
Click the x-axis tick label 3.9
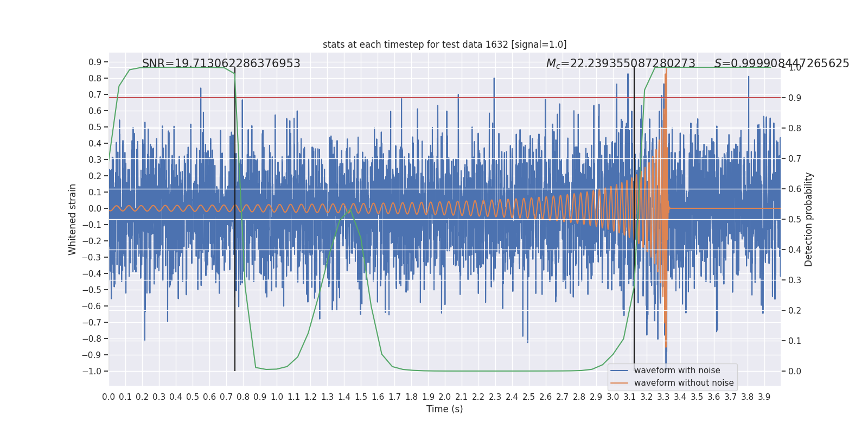point(764,397)
